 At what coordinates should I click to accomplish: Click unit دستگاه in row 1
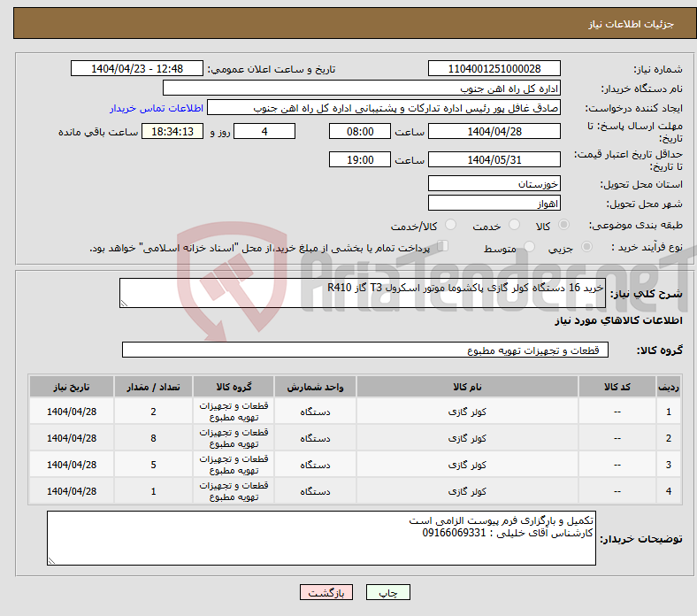point(315,412)
